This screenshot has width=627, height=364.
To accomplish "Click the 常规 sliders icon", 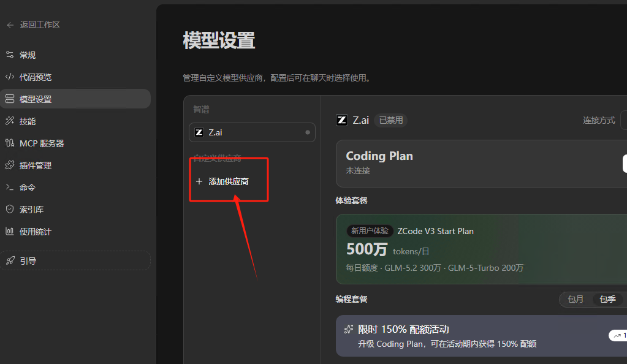I will click(10, 55).
